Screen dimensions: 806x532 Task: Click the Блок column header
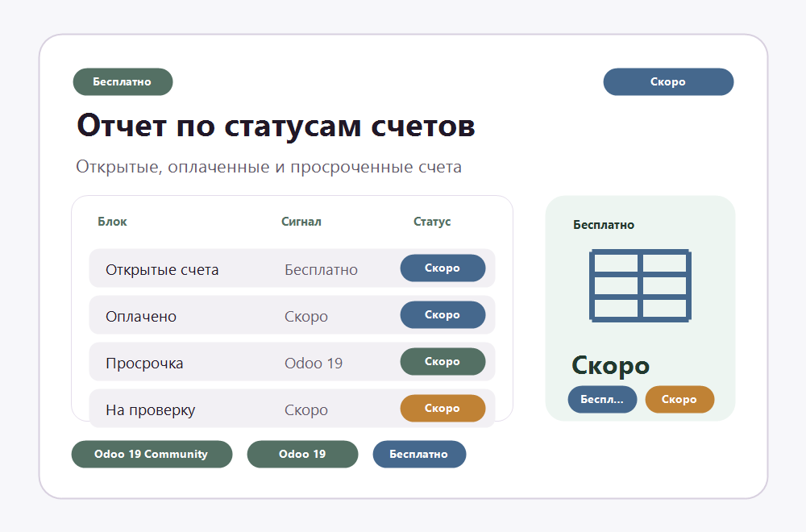(112, 222)
